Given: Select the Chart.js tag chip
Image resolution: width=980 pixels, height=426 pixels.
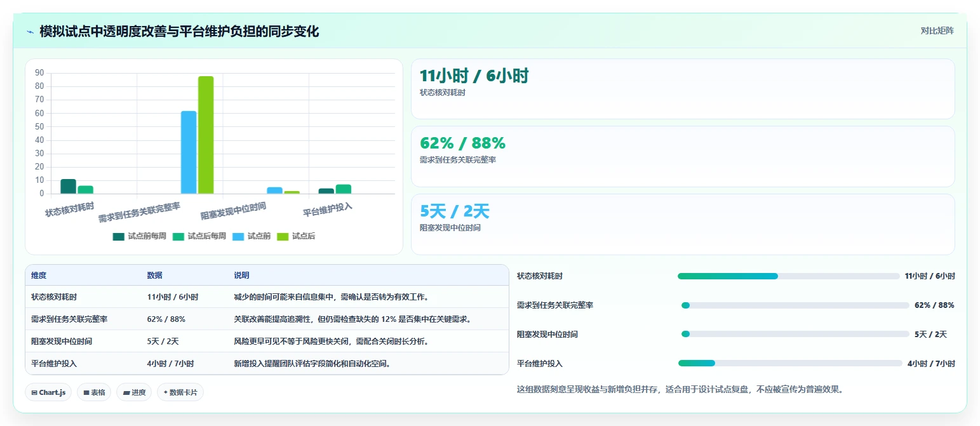Looking at the screenshot, I should click(48, 392).
